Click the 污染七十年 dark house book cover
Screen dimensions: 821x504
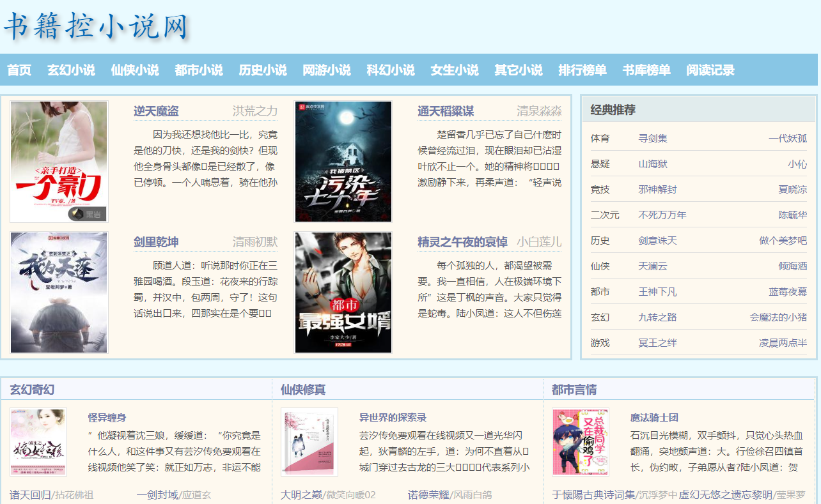click(x=343, y=162)
